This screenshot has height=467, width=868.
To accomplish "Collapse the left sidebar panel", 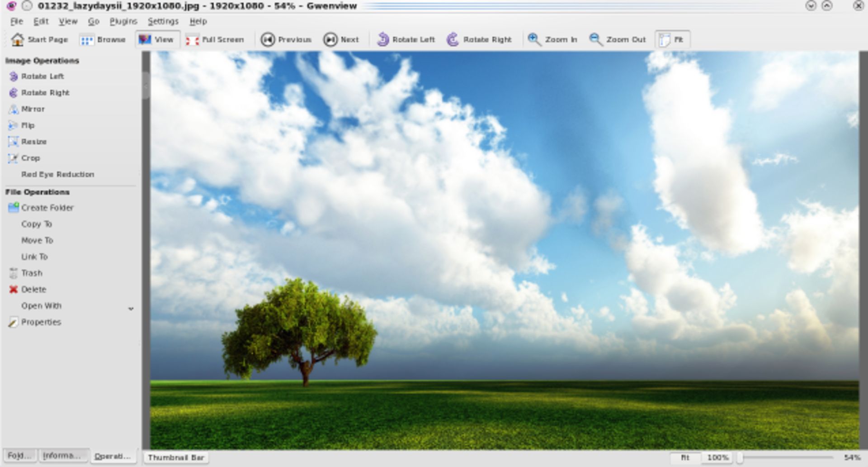I will click(x=145, y=86).
